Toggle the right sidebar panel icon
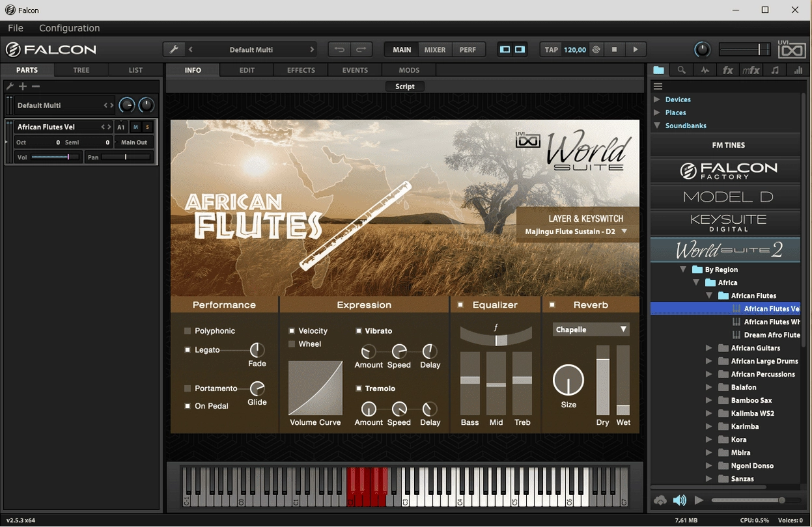812x527 pixels. click(x=520, y=49)
